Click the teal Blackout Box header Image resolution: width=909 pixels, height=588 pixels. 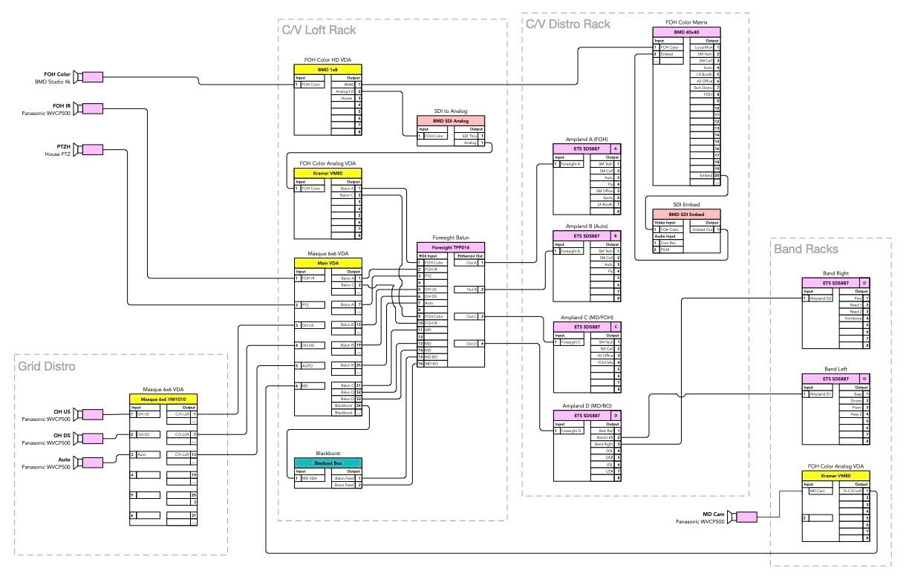[328, 462]
